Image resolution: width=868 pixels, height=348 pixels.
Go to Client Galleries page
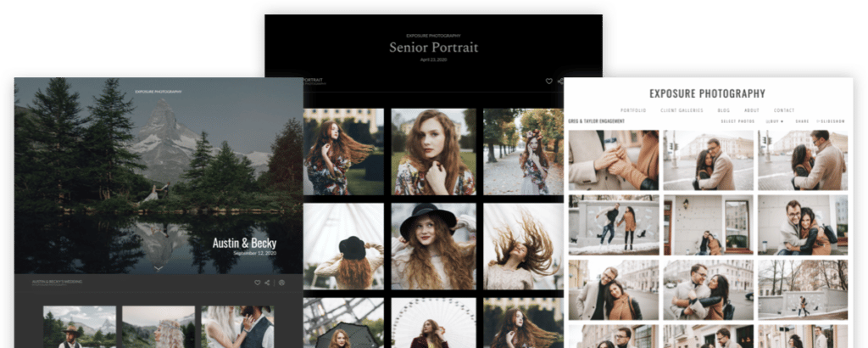682,110
